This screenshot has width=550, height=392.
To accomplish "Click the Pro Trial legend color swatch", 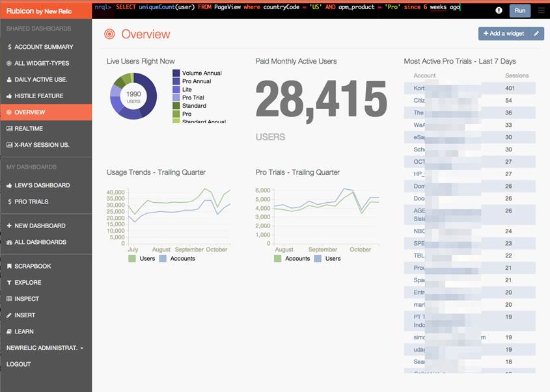I will [x=176, y=98].
